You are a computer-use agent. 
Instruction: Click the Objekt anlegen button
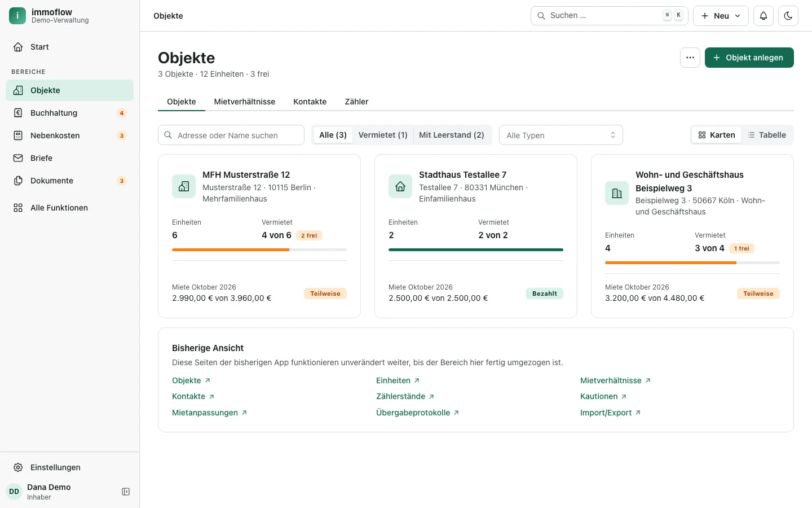point(749,58)
